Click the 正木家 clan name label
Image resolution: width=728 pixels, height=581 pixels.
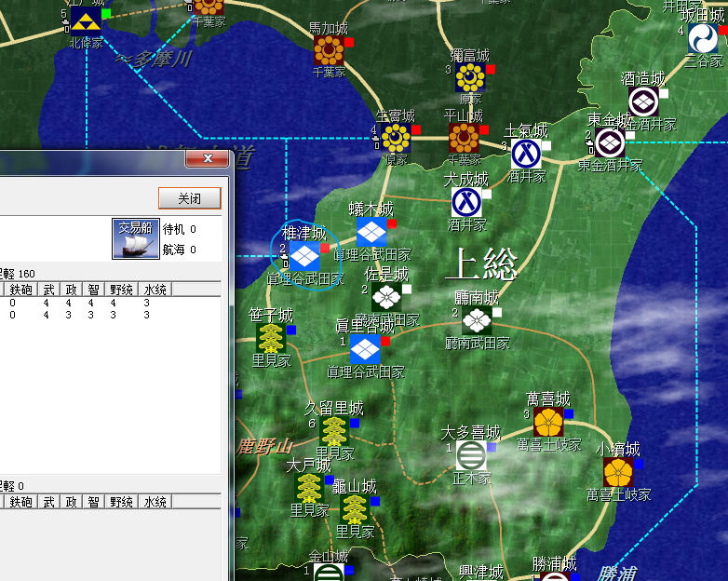[x=471, y=479]
